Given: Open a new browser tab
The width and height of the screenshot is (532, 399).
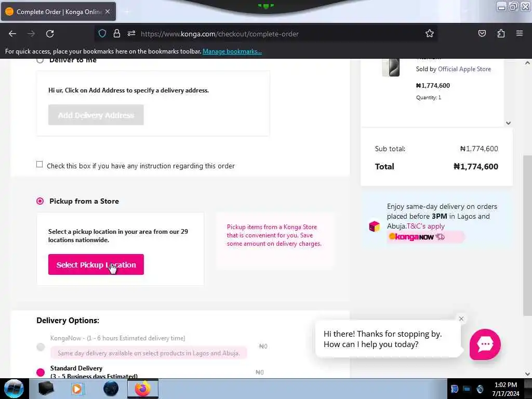Looking at the screenshot, I should 127,12.
